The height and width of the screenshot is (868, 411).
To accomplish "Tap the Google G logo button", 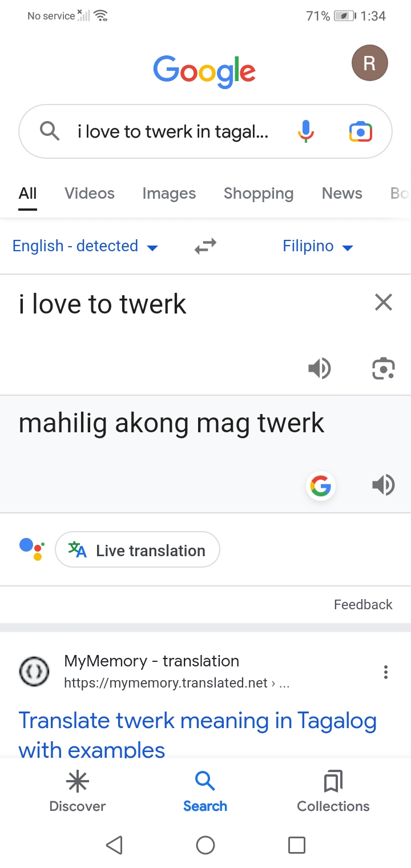I will click(320, 486).
